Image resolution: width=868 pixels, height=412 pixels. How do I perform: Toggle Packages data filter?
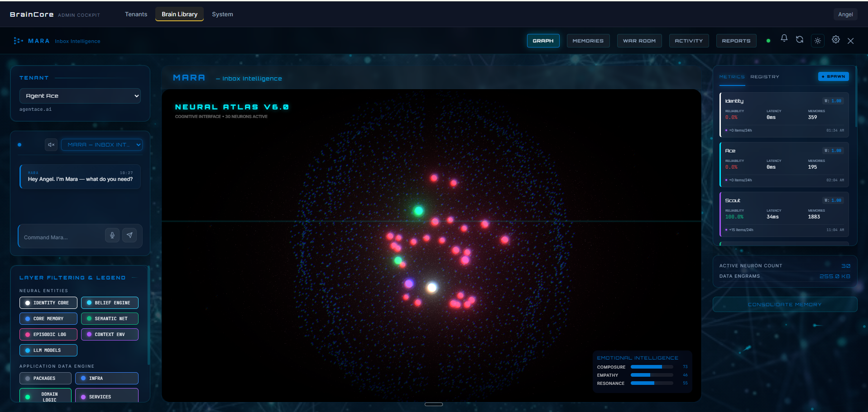tap(45, 379)
